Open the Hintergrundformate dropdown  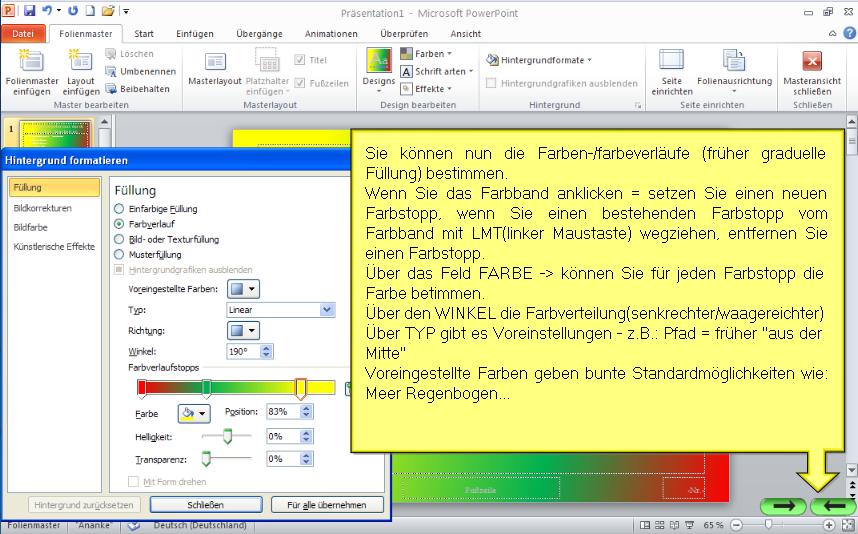540,60
